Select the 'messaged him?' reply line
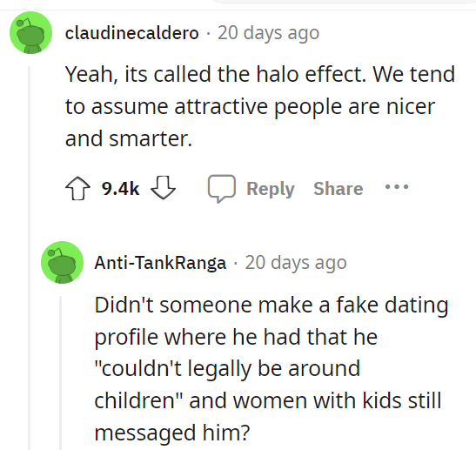Screen dimensions: 476x450 (172, 433)
